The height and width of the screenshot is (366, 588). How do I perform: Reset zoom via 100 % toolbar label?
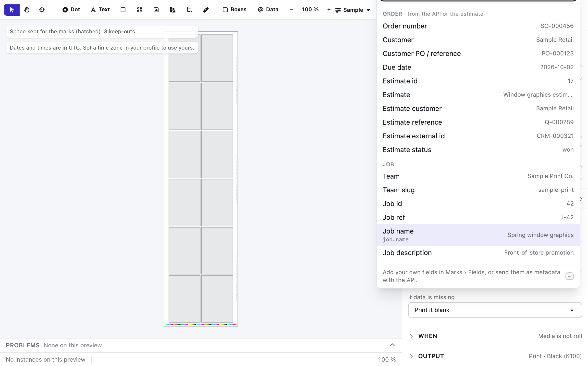[310, 10]
